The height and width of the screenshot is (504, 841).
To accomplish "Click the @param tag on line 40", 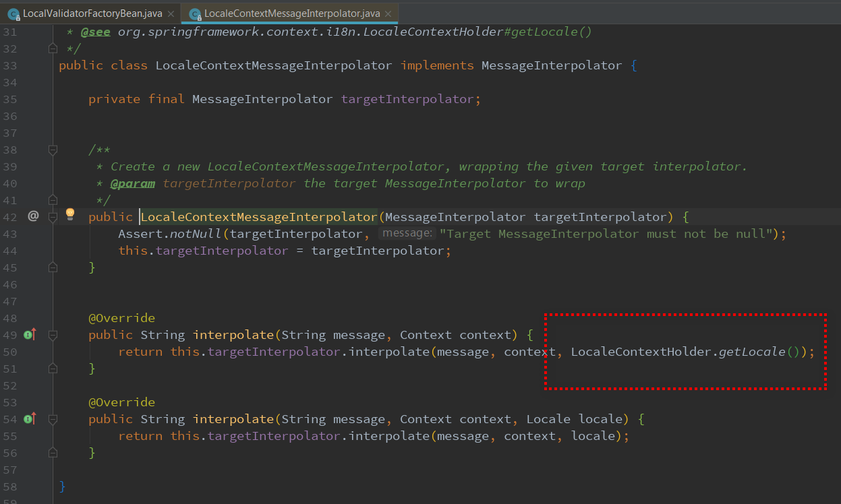I will tap(133, 183).
